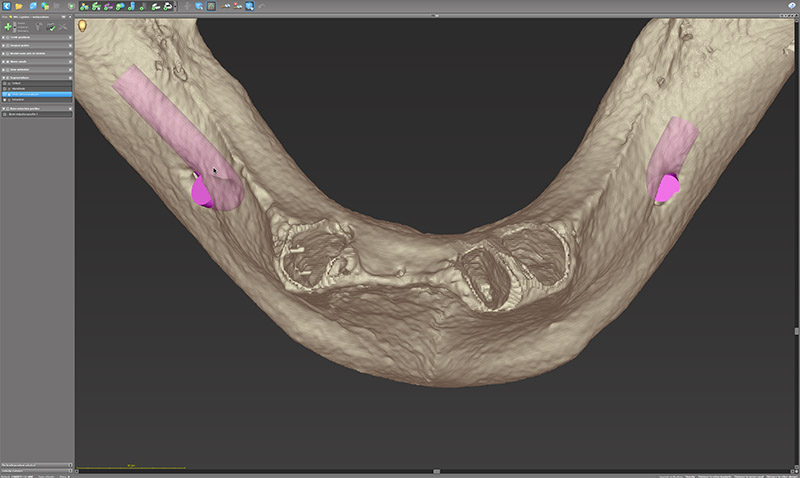The width and height of the screenshot is (800, 478).
Task: Click the pink implant on the left jaw
Action: click(x=203, y=191)
